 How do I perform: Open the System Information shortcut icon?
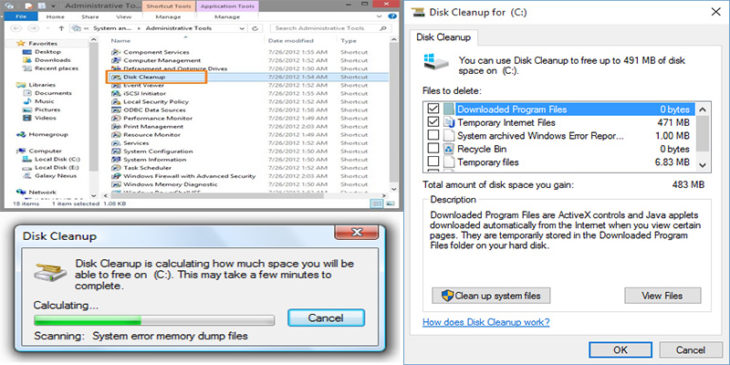click(116, 160)
